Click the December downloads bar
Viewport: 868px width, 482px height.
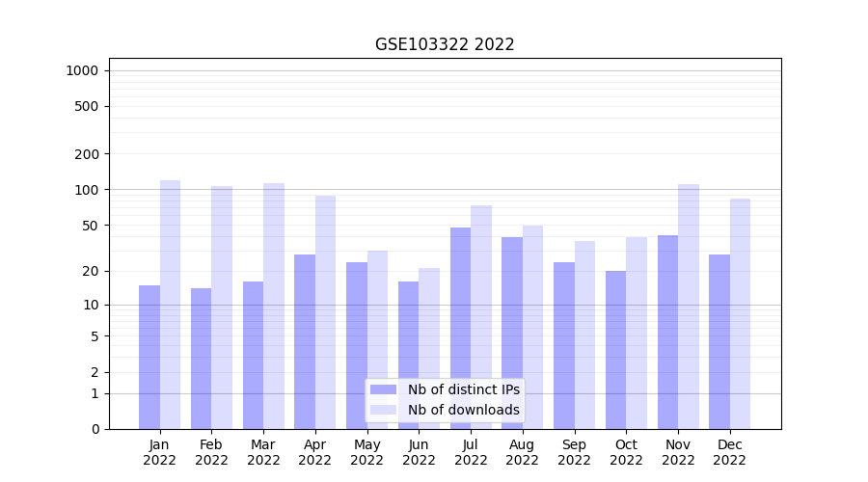pyautogui.click(x=741, y=313)
